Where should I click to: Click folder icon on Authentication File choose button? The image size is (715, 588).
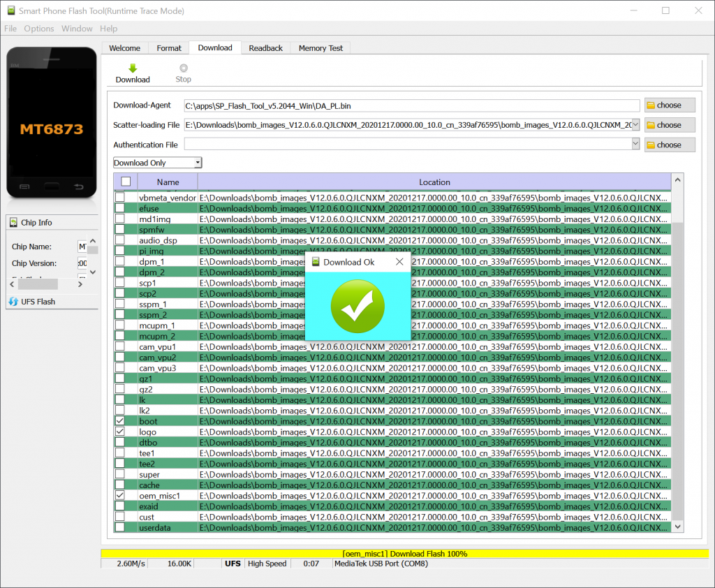click(651, 145)
